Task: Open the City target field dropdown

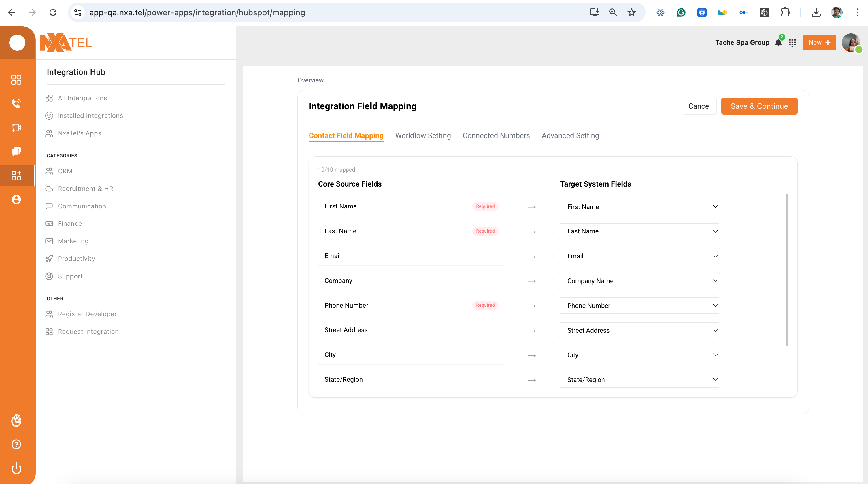Action: [x=639, y=355]
